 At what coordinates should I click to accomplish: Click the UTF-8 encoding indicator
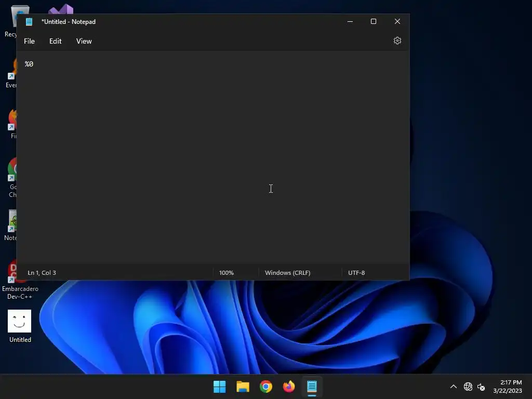356,273
